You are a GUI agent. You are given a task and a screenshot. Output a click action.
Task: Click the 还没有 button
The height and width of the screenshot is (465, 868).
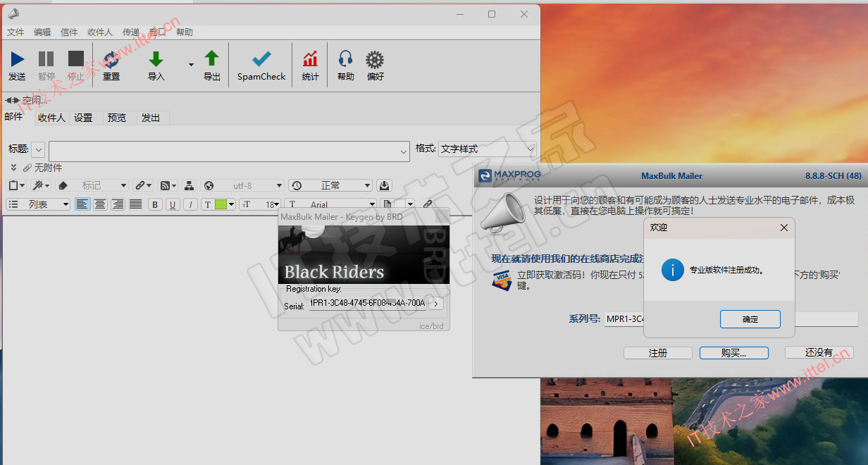point(819,352)
